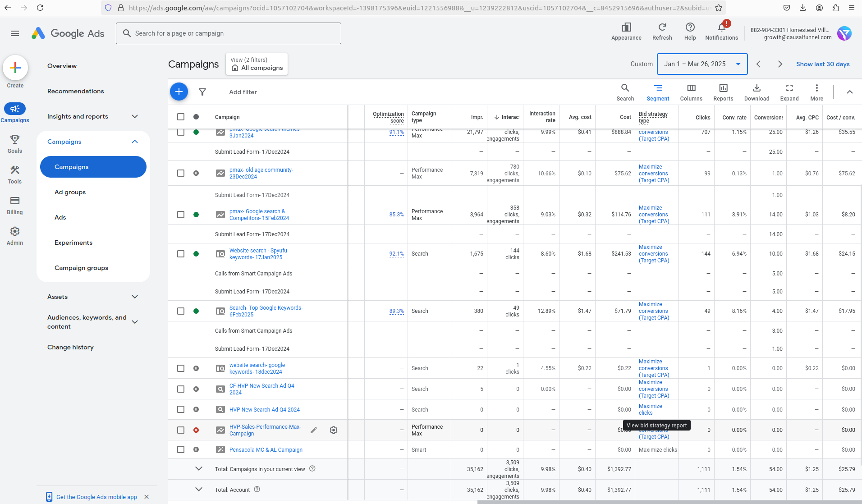Image resolution: width=862 pixels, height=504 pixels.
Task: Check pmax- Google search & Competitors campaign
Action: coord(181,215)
